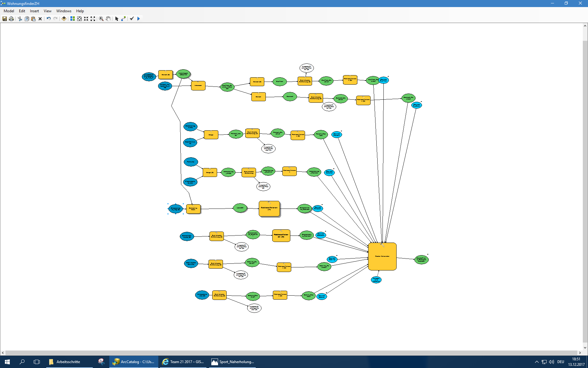The height and width of the screenshot is (368, 588).
Task: Select the Raster Calculator tool node
Action: [382, 256]
